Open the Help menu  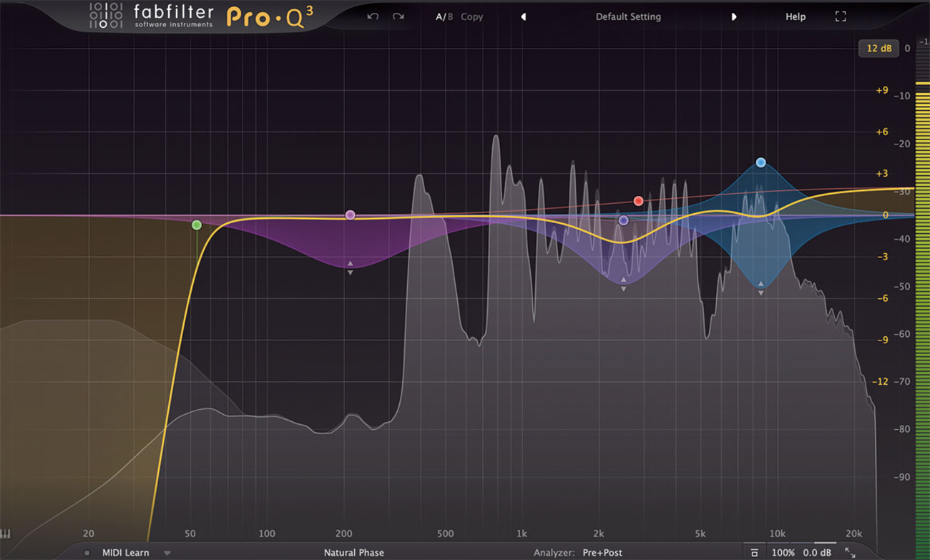796,16
